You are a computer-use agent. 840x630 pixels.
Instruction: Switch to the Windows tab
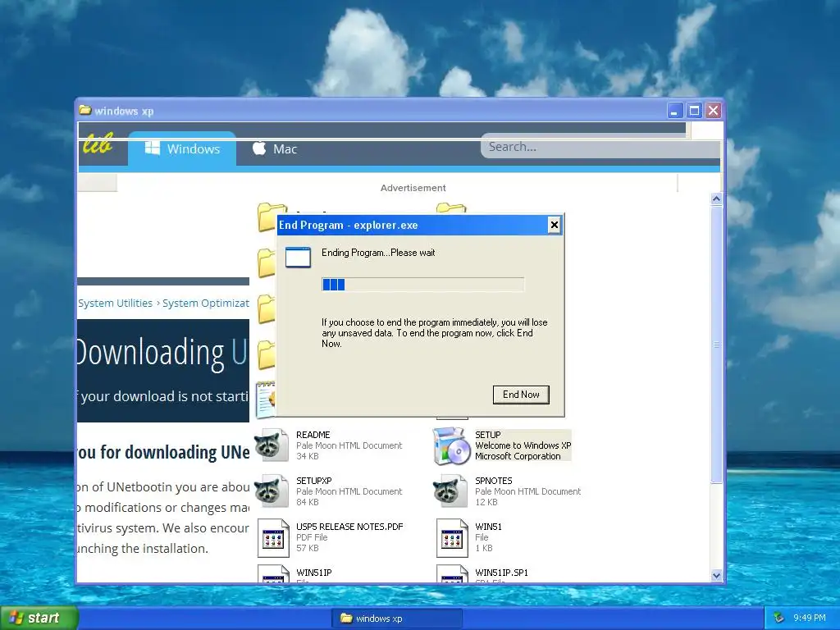tap(182, 148)
